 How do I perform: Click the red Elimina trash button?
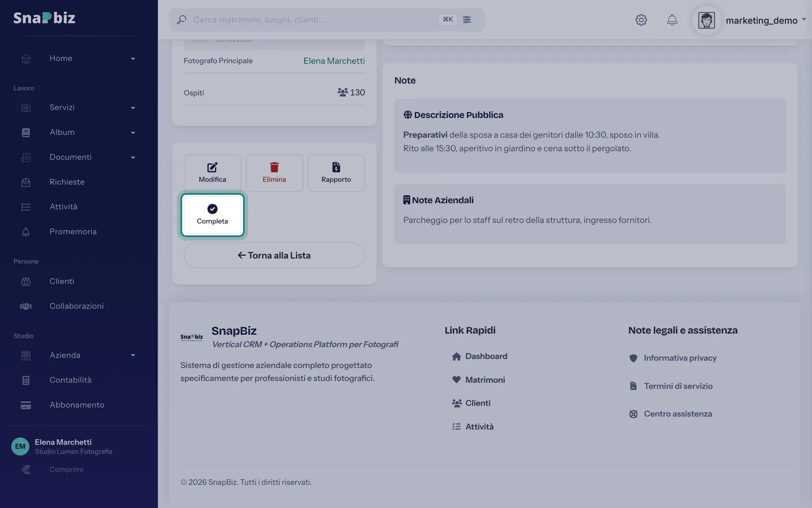tap(274, 173)
